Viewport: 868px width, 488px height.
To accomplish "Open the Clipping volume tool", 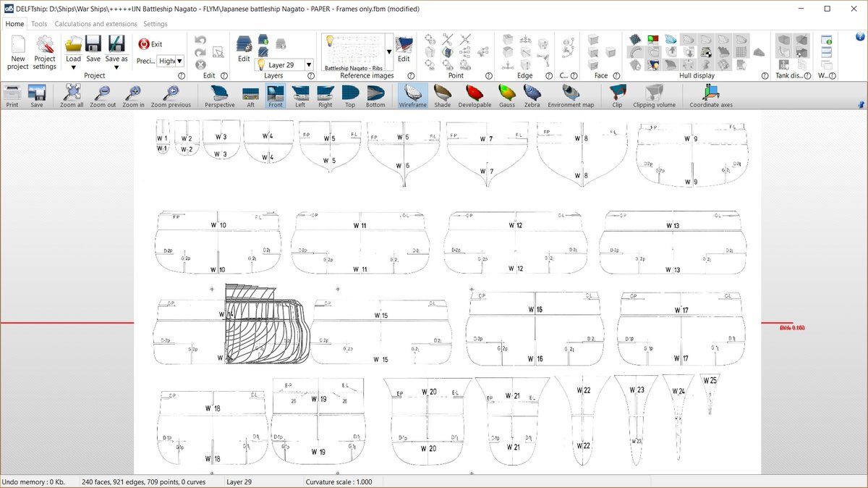I will tap(654, 95).
